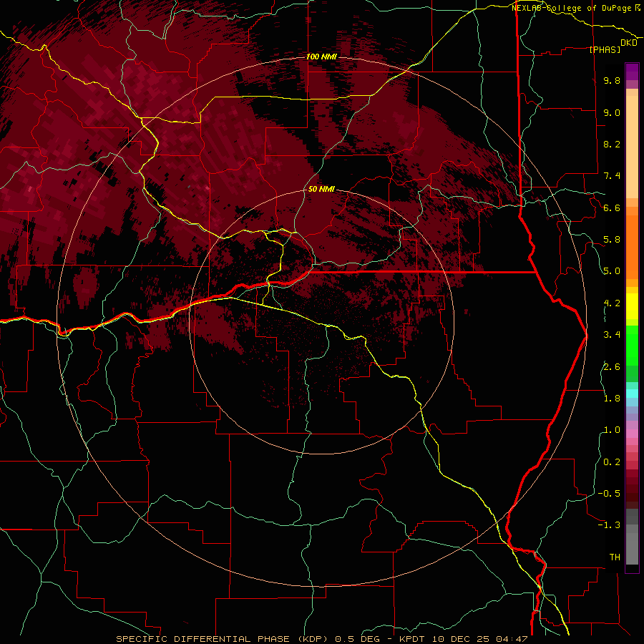This screenshot has height=644, width=644.
Task: Click the 3.4 scale value
Action: click(612, 335)
